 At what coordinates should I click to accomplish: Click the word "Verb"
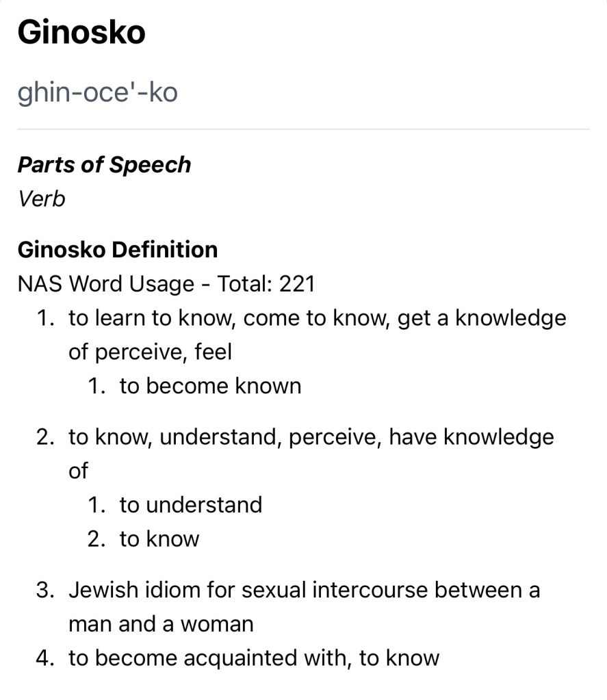[x=41, y=199]
